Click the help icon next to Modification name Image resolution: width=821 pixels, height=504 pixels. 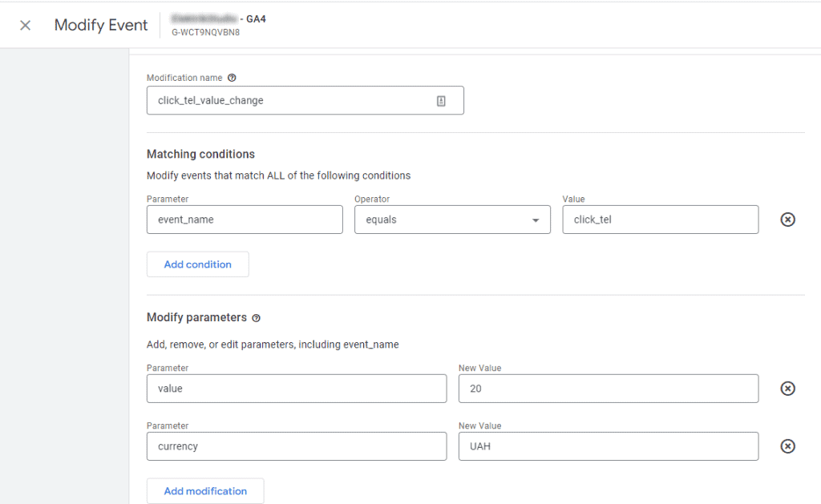click(232, 77)
